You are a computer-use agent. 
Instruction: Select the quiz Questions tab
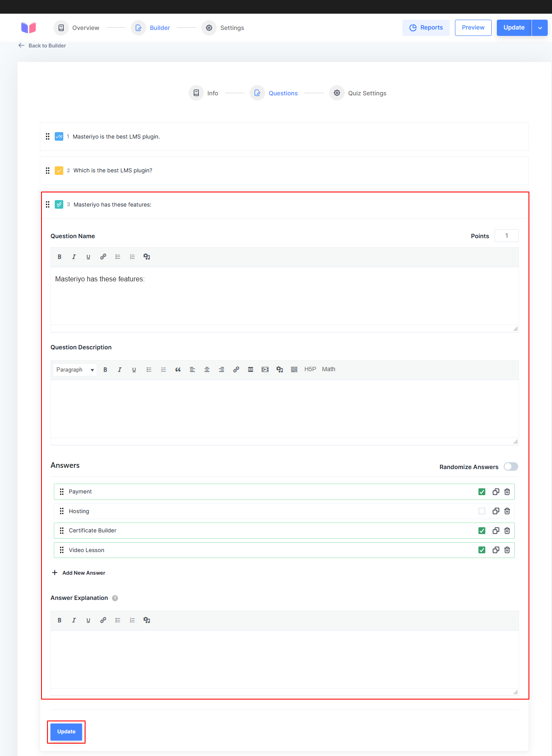coord(274,93)
